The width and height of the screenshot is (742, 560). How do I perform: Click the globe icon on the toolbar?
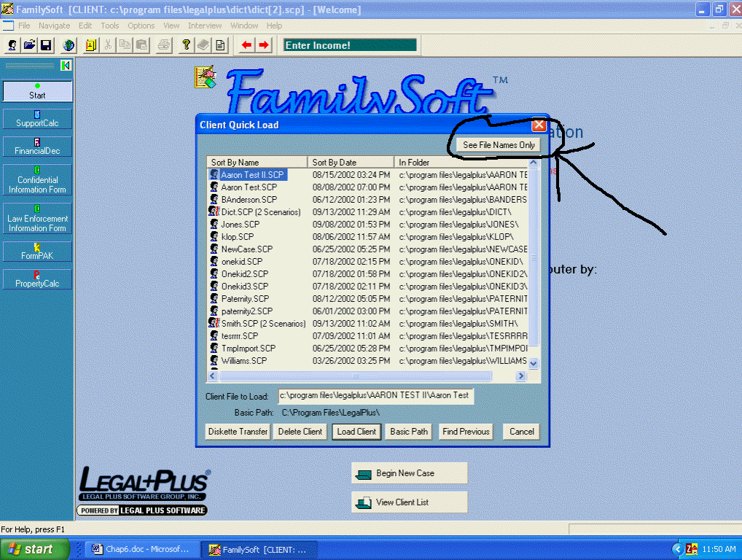point(68,44)
